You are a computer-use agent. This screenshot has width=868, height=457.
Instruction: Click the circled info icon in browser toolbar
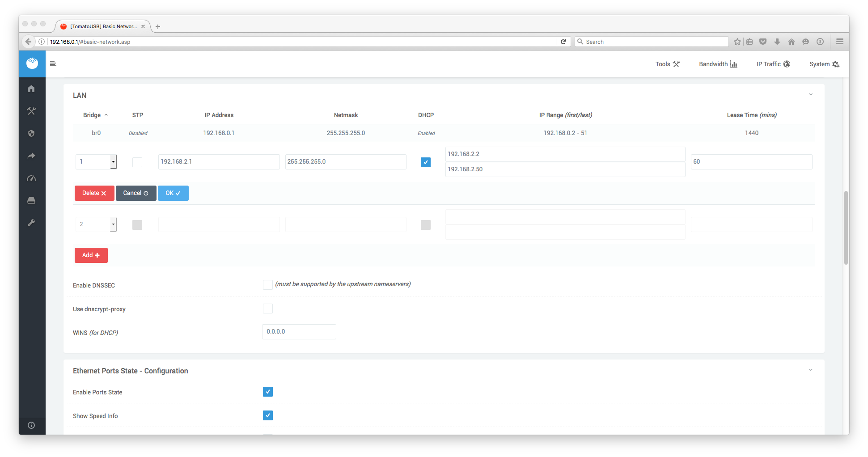(820, 42)
